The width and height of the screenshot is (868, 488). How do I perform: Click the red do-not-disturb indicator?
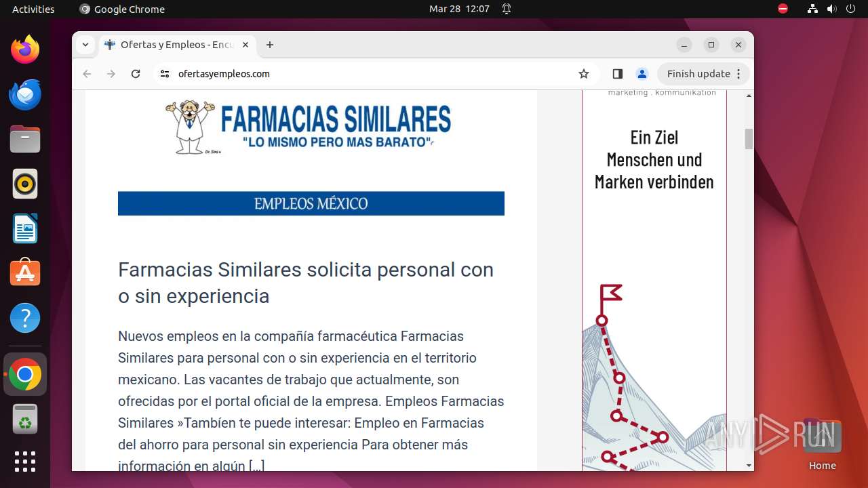783,9
